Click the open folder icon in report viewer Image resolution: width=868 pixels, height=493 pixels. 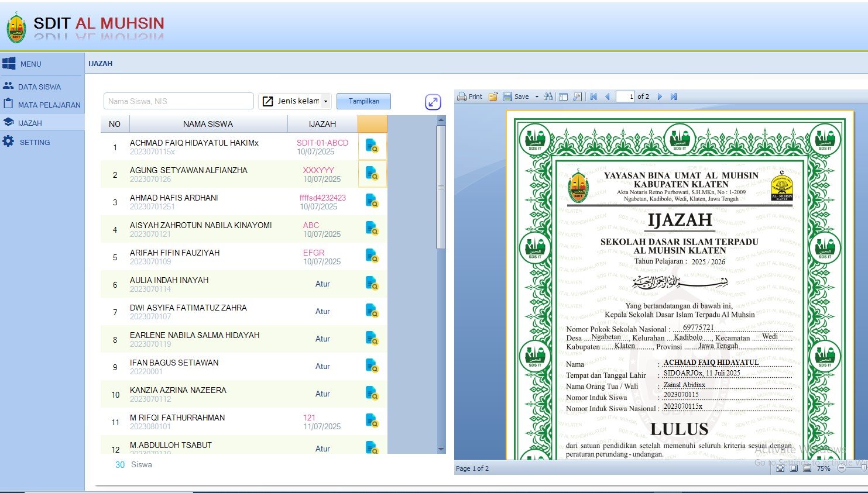click(x=493, y=96)
